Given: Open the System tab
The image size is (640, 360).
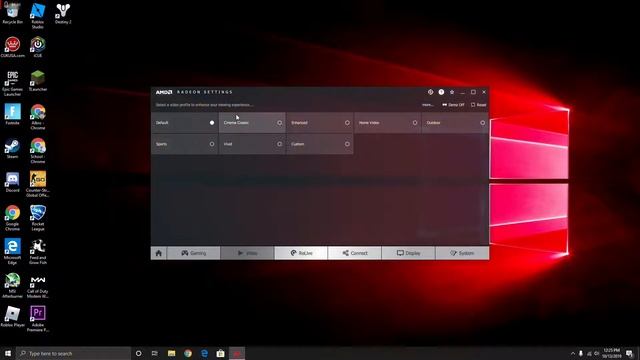Looking at the screenshot, I should (x=462, y=253).
